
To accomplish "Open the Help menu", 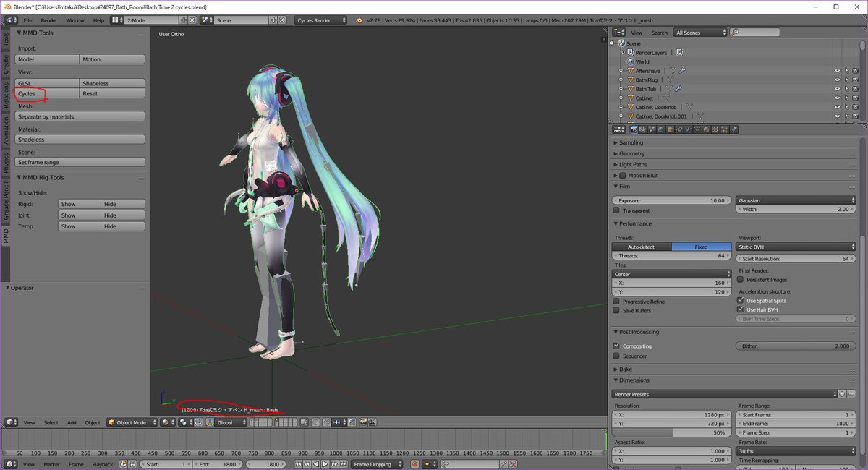I will point(98,20).
